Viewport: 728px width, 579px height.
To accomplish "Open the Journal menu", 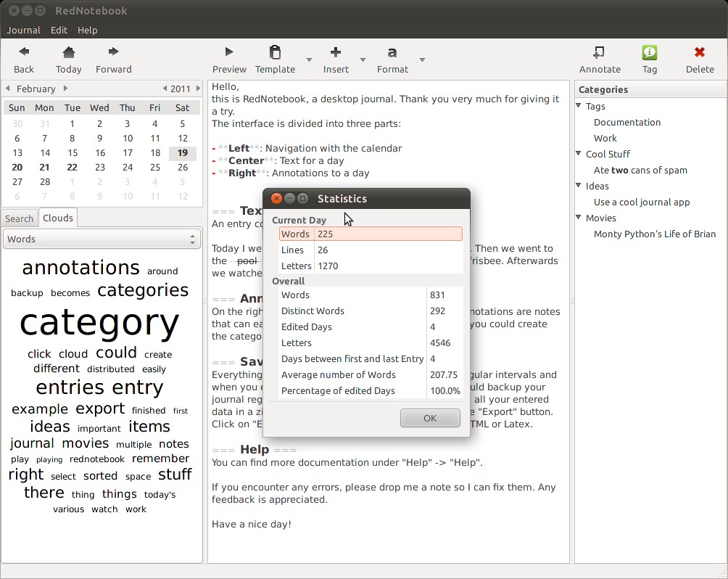I will 22,30.
